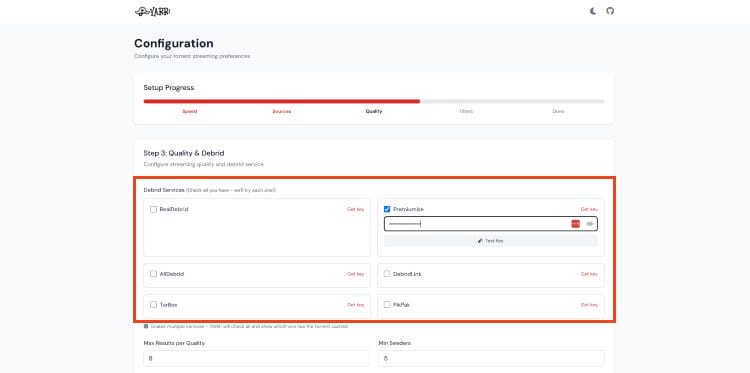Click the Test Key button

click(491, 241)
